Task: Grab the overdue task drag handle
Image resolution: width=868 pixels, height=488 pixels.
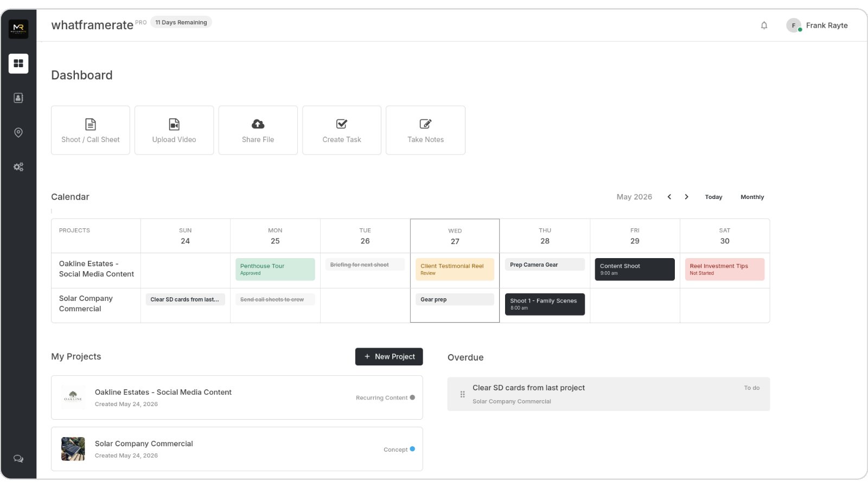Action: point(463,394)
